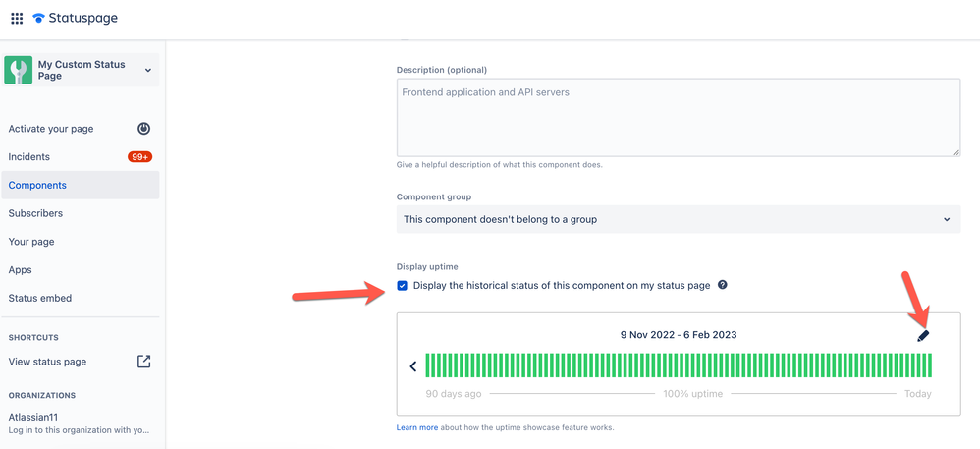Click the green uptime bar for Today
This screenshot has width=980, height=449.
tap(928, 365)
